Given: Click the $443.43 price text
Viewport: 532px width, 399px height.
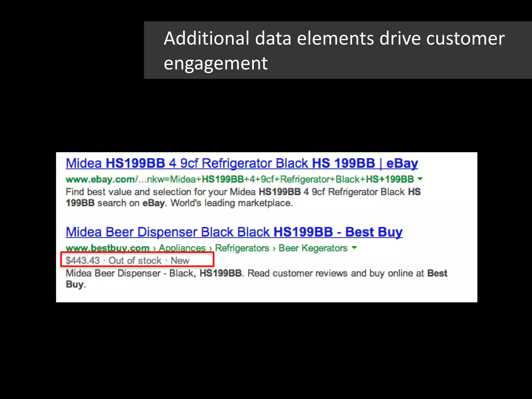Looking at the screenshot, I should 83,260.
